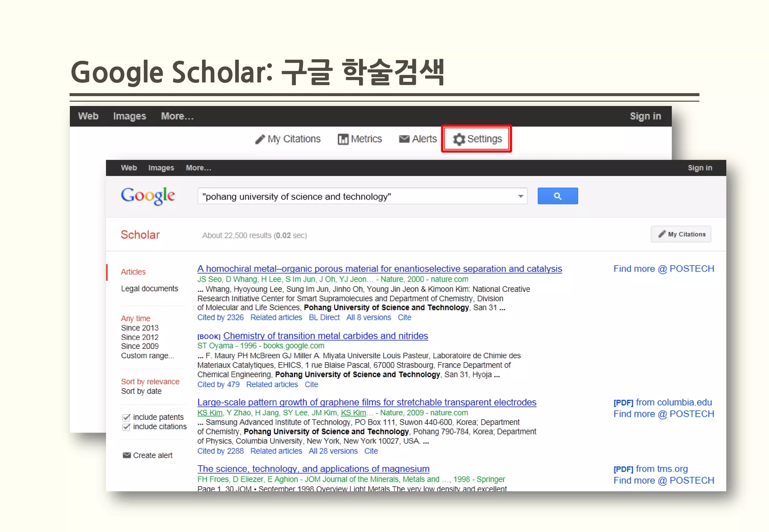Open Chemistry of transition metal carbides book
Viewport: 769px width, 532px height.
[326, 335]
